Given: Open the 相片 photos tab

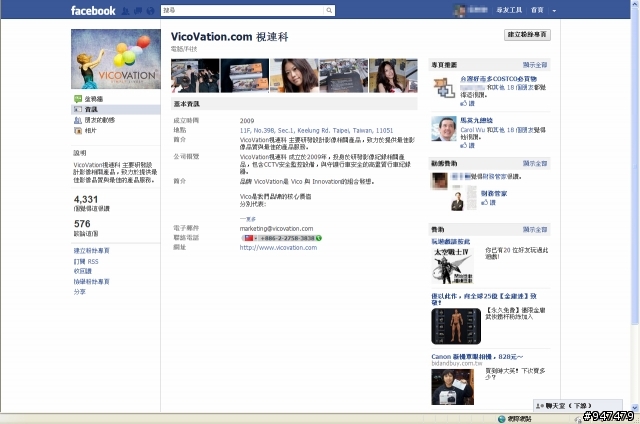Looking at the screenshot, I should [91, 131].
